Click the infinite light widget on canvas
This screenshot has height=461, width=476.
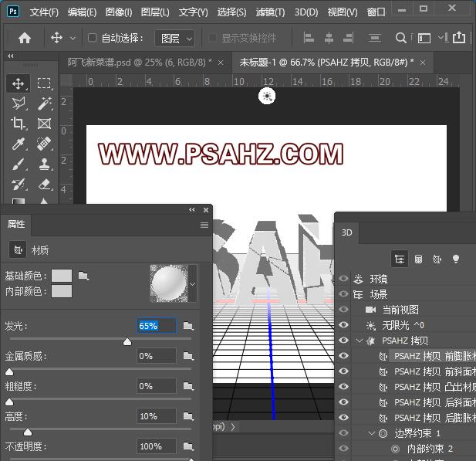pyautogui.click(x=267, y=97)
